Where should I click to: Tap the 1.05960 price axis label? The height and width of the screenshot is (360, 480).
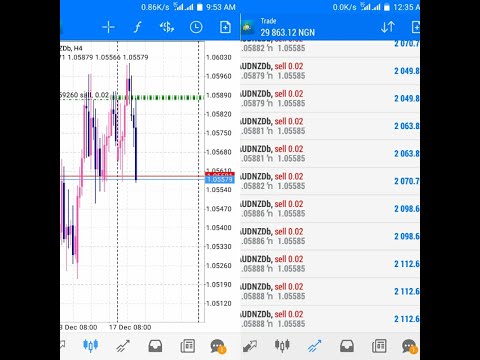tap(219, 76)
